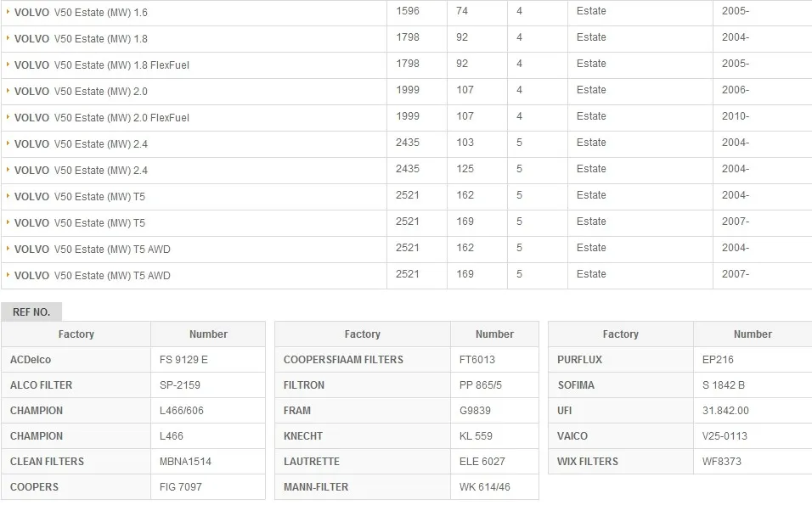Open VOLVO V50 Estate (MW) 2.0 link
The height and width of the screenshot is (505, 812).
tap(81, 92)
